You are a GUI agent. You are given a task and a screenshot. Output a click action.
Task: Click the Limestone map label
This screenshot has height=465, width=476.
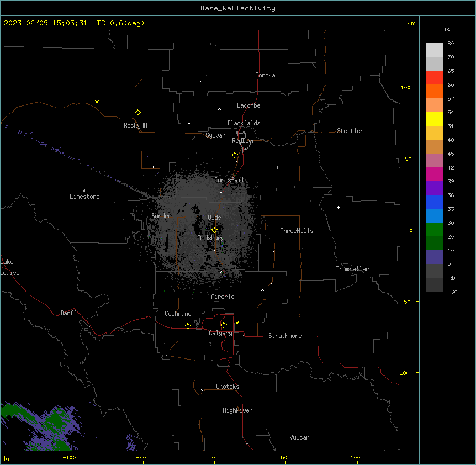pos(84,197)
